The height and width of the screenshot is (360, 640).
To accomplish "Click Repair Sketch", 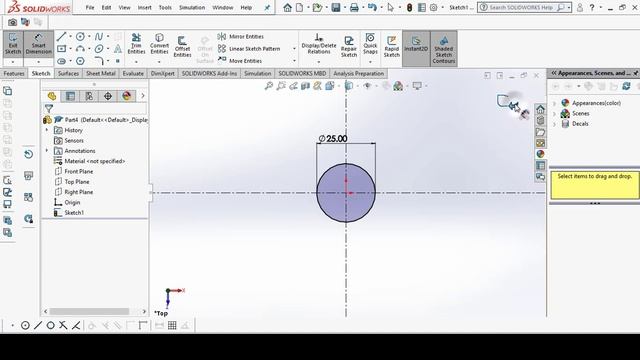I will (x=349, y=47).
